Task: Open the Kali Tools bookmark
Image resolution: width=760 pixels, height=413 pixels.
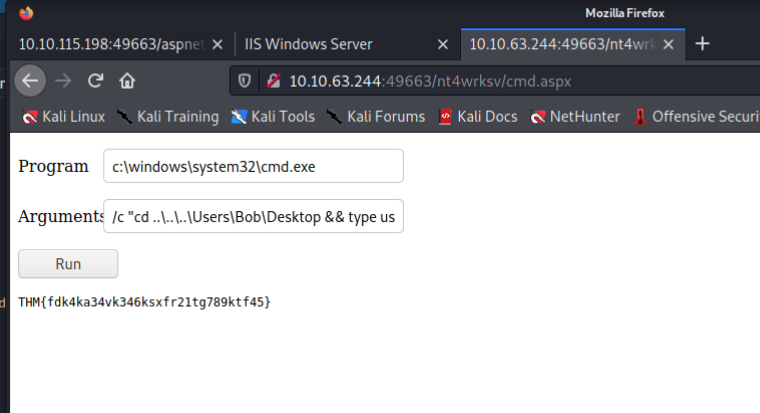Action: tap(273, 117)
